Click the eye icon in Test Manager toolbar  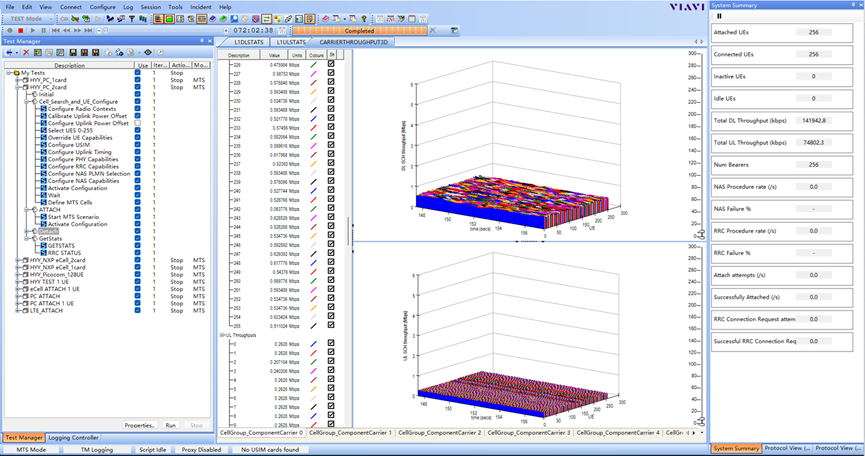tap(148, 51)
